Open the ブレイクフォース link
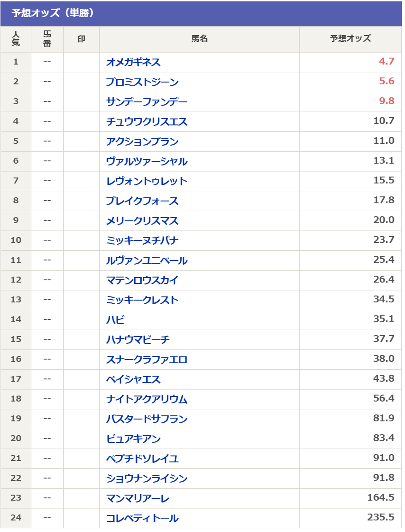The image size is (405, 532). pos(142,201)
